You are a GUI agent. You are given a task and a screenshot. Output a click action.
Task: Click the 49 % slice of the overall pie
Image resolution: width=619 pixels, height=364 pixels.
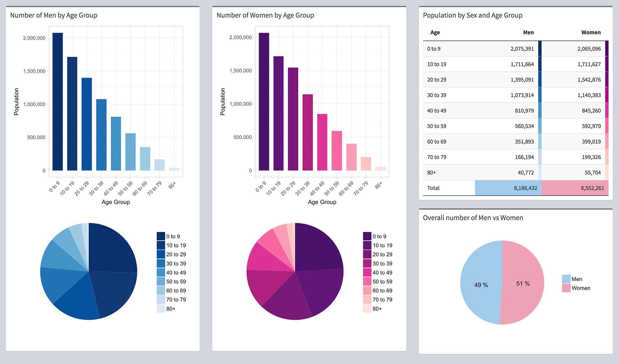pyautogui.click(x=481, y=285)
